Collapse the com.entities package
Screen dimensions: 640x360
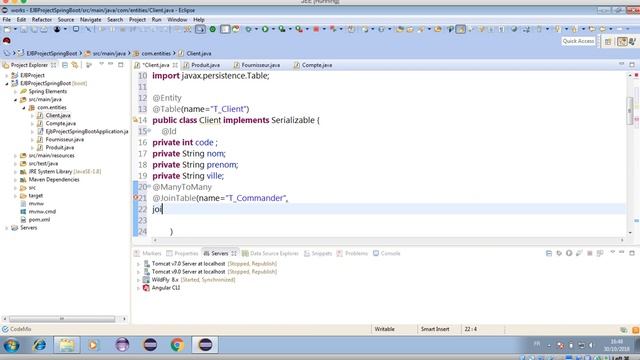(24, 108)
